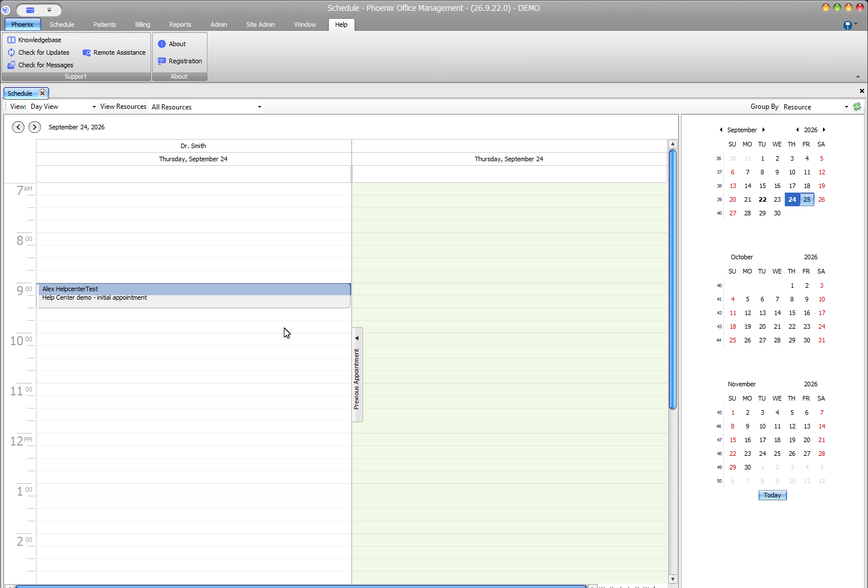This screenshot has height=588, width=868.
Task: Pick October 15 in the mini calendar
Action: pyautogui.click(x=792, y=313)
